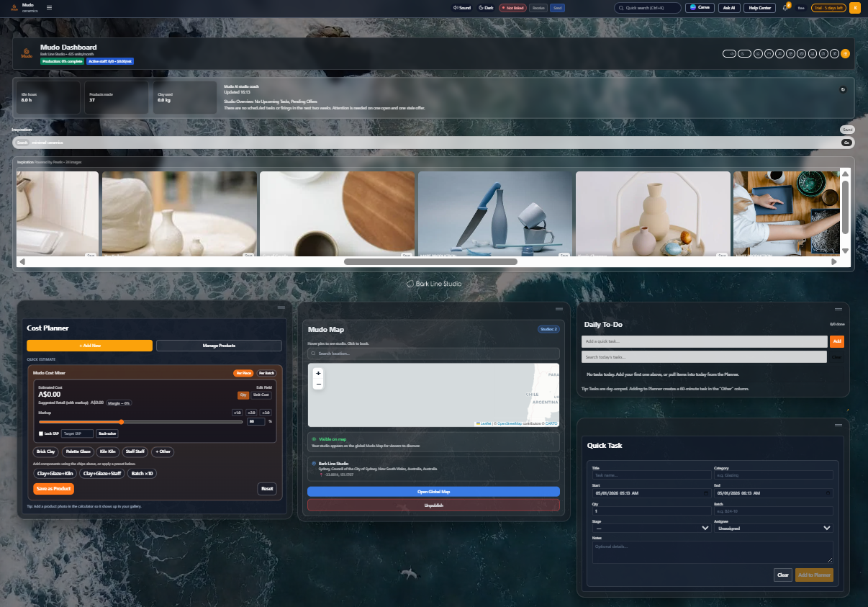Open the Stage dropdown in Quick Task
868x607 pixels.
[651, 528]
